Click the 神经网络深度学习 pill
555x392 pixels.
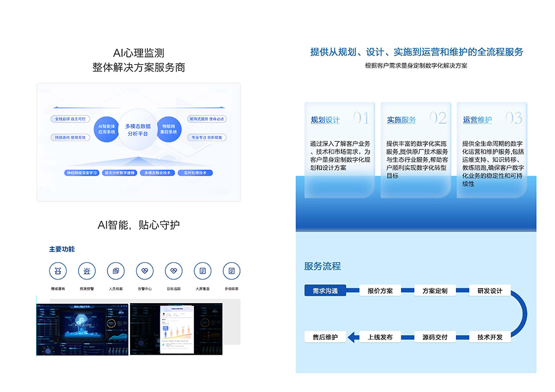(x=82, y=173)
